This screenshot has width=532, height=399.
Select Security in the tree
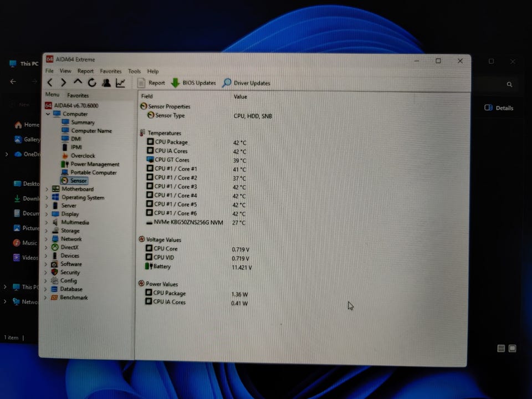(x=65, y=273)
